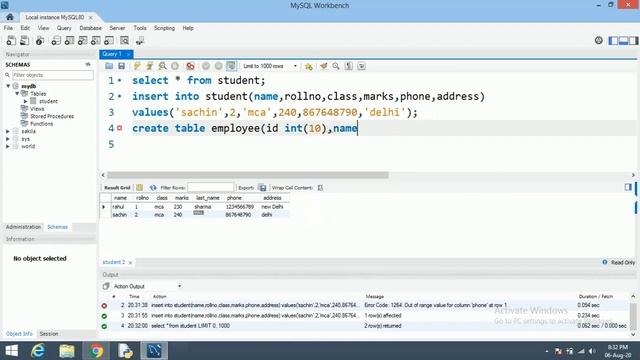Open Limit to 1000 rows dropdown
The height and width of the screenshot is (360, 640).
click(270, 66)
